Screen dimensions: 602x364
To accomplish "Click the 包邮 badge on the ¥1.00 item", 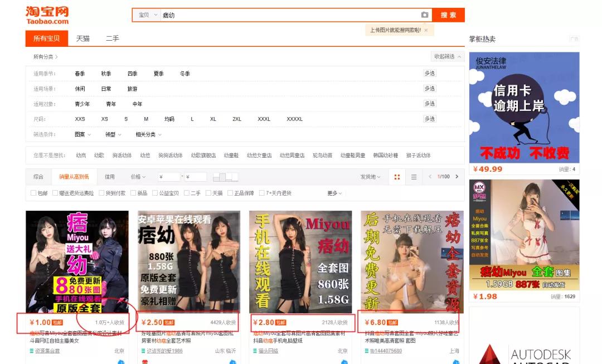I will pyautogui.click(x=57, y=323).
